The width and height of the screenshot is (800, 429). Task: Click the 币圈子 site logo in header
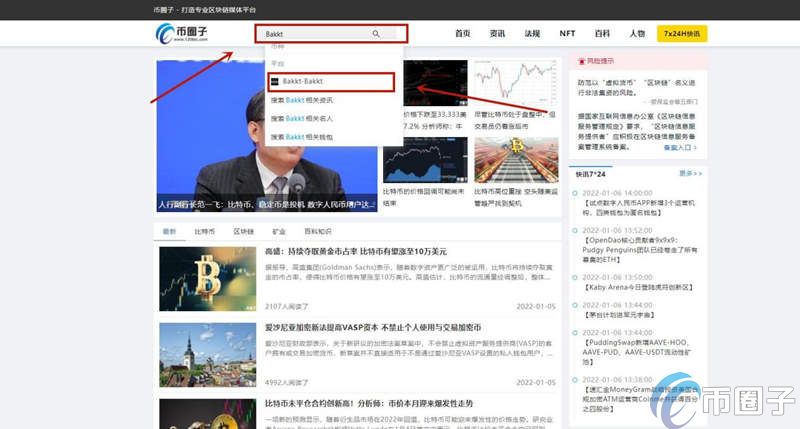coord(182,34)
